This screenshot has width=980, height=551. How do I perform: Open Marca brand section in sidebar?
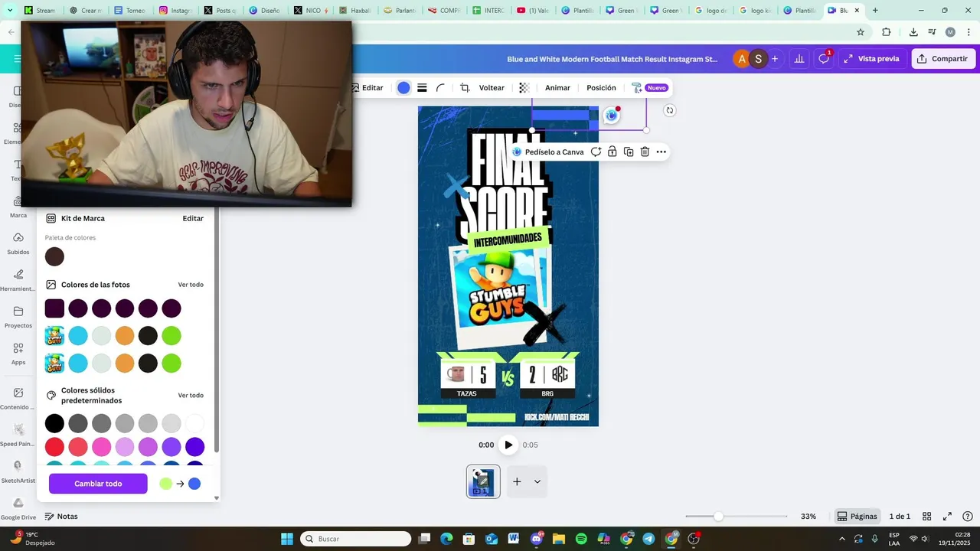pyautogui.click(x=18, y=207)
